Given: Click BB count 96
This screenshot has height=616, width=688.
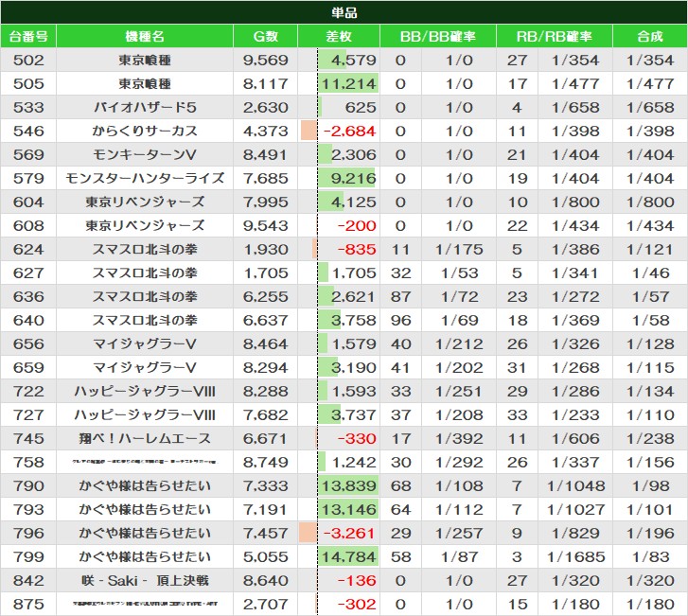Looking at the screenshot, I should click(400, 321).
